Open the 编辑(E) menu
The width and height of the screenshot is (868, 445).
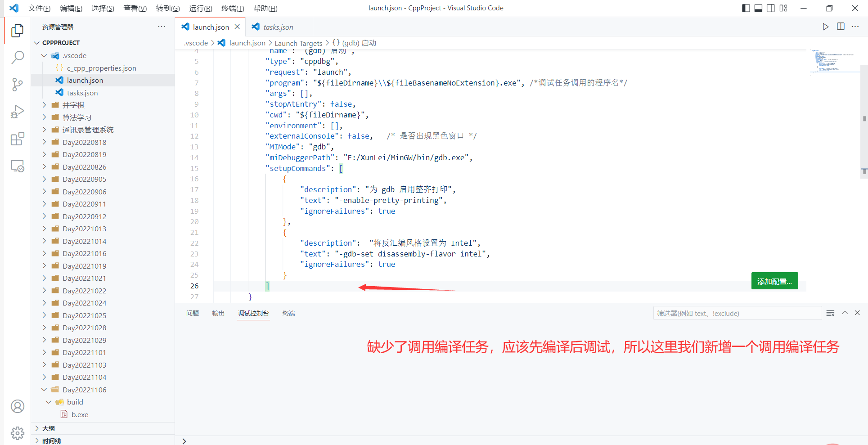point(71,8)
